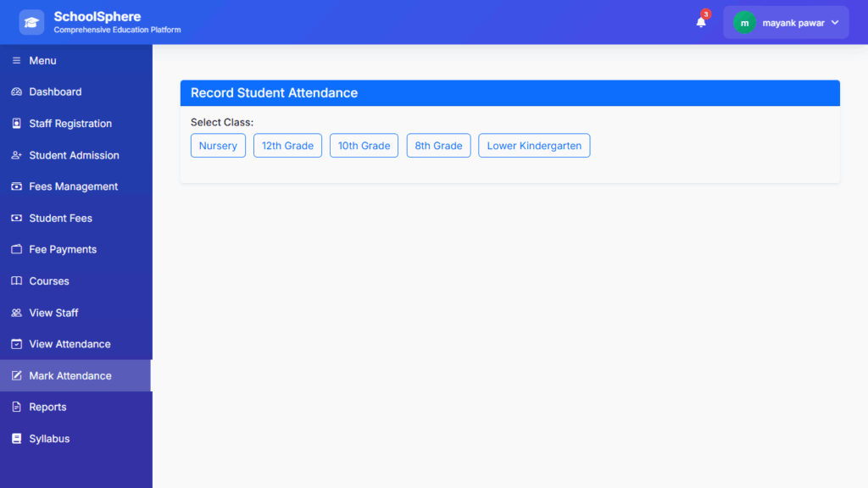Click the Staff Registration badge icon
This screenshot has width=868, height=488.
click(x=16, y=124)
